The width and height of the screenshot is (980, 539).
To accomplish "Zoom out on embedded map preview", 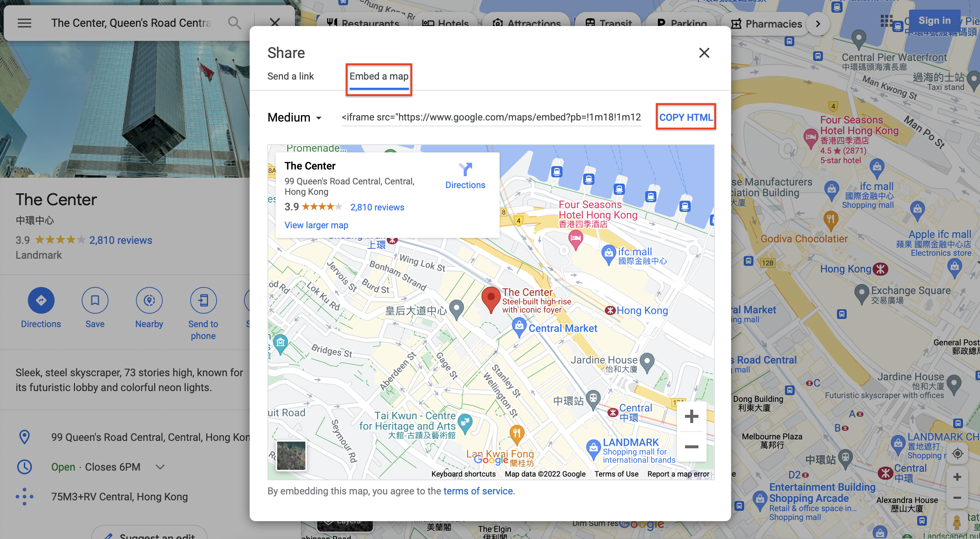I will pyautogui.click(x=691, y=447).
